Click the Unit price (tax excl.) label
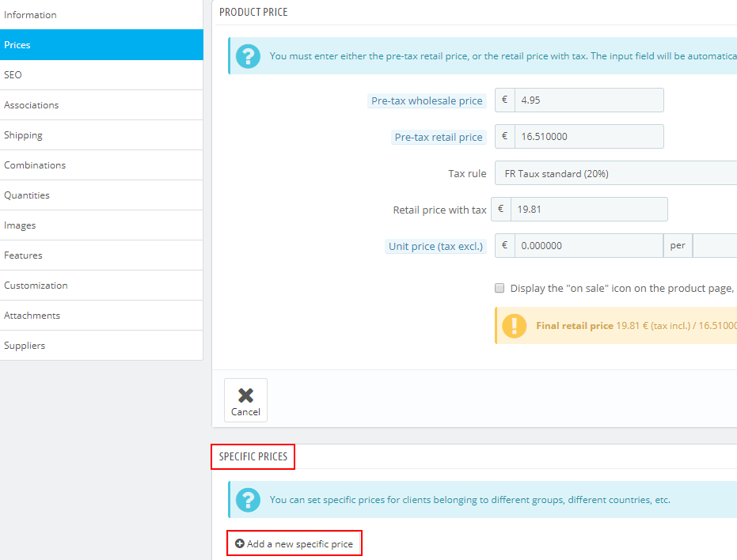The height and width of the screenshot is (560, 737). (x=435, y=246)
